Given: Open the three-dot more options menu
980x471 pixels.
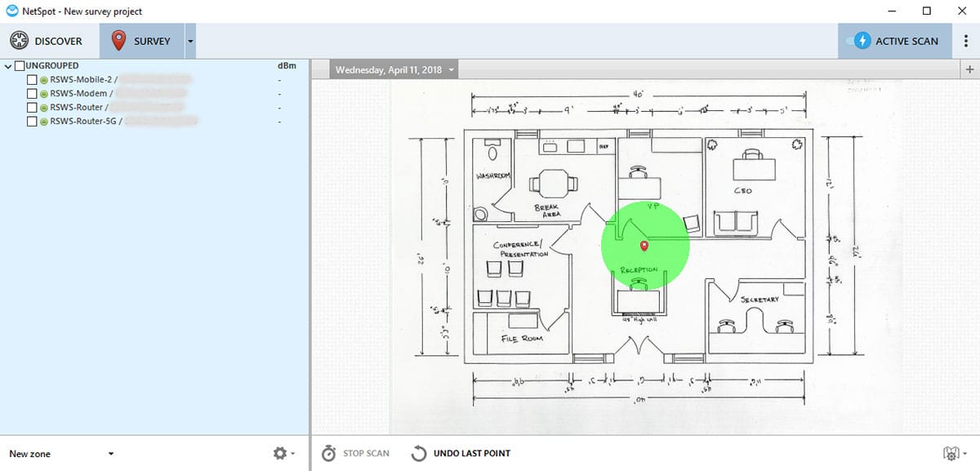Looking at the screenshot, I should (966, 41).
